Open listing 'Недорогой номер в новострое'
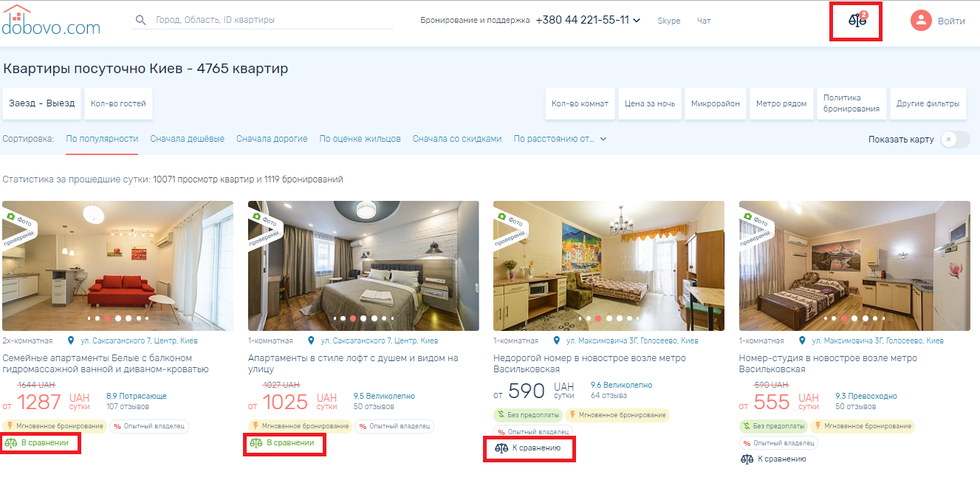The height and width of the screenshot is (483, 980). click(589, 363)
